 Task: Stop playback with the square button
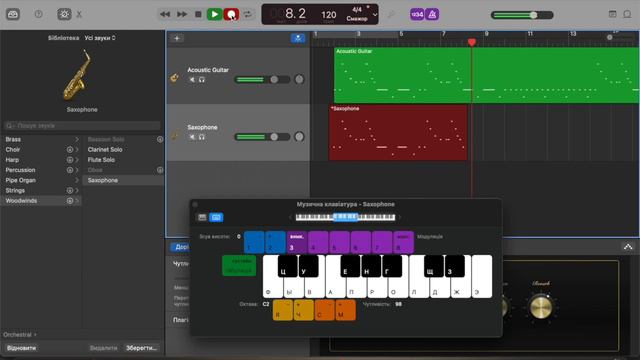(198, 14)
